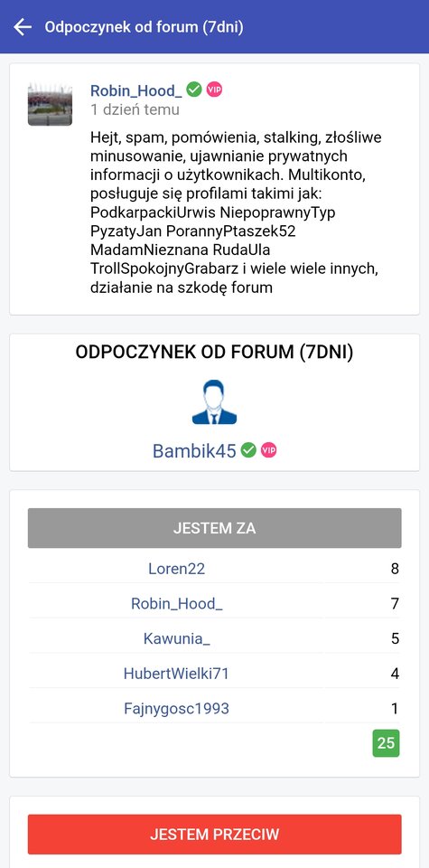Click green verified badge next to Bambik45
This screenshot has height=868, width=429.
248,450
